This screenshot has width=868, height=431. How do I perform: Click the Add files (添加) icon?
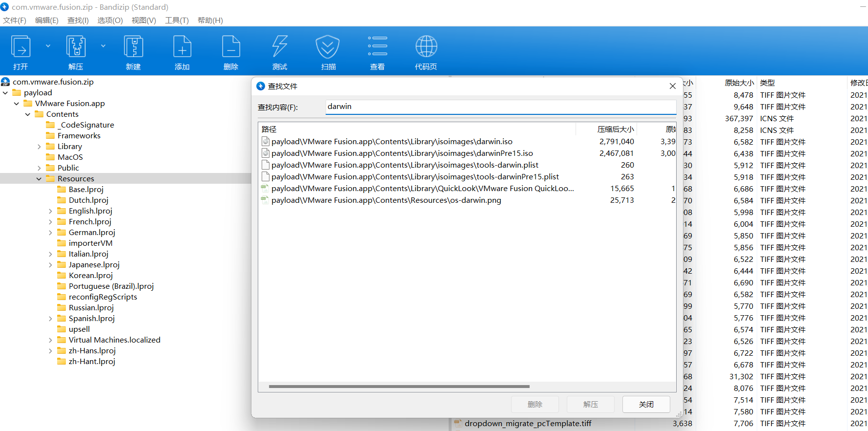point(182,47)
